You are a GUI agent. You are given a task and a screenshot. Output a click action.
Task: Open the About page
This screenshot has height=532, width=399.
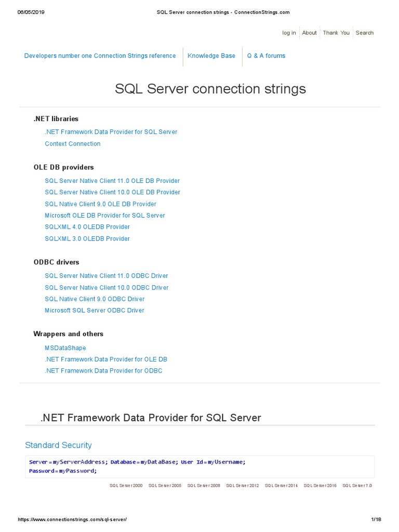309,33
